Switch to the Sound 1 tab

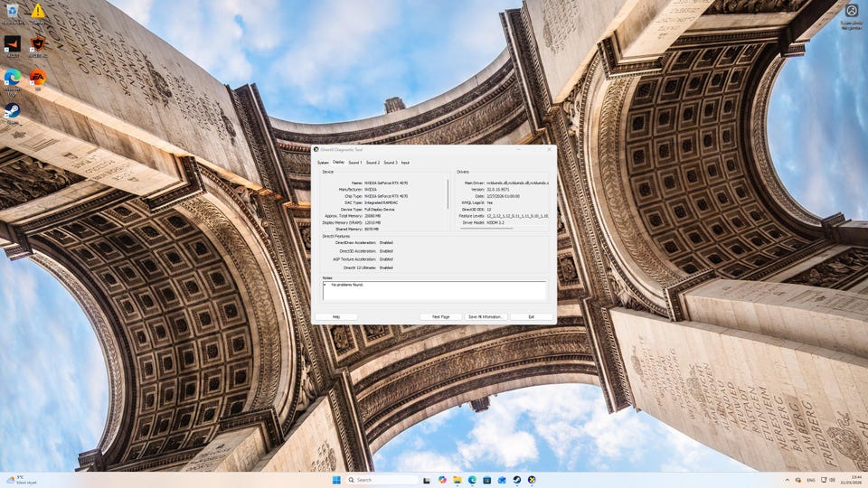355,163
